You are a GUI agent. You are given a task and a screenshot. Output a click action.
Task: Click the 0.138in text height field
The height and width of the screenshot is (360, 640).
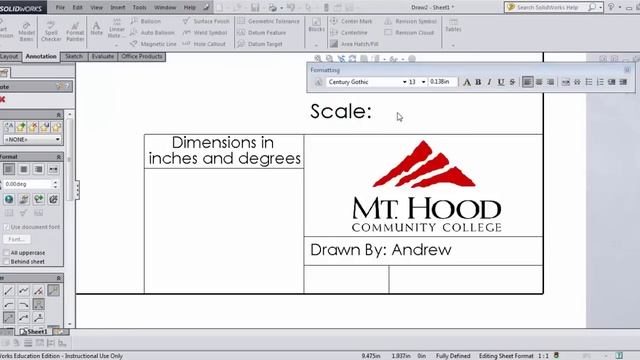(x=442, y=82)
